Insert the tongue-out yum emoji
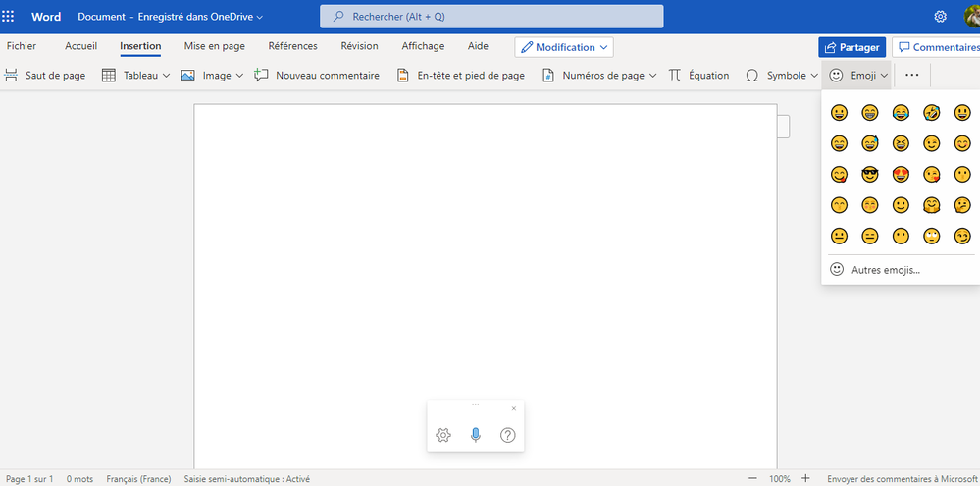 pyautogui.click(x=839, y=174)
